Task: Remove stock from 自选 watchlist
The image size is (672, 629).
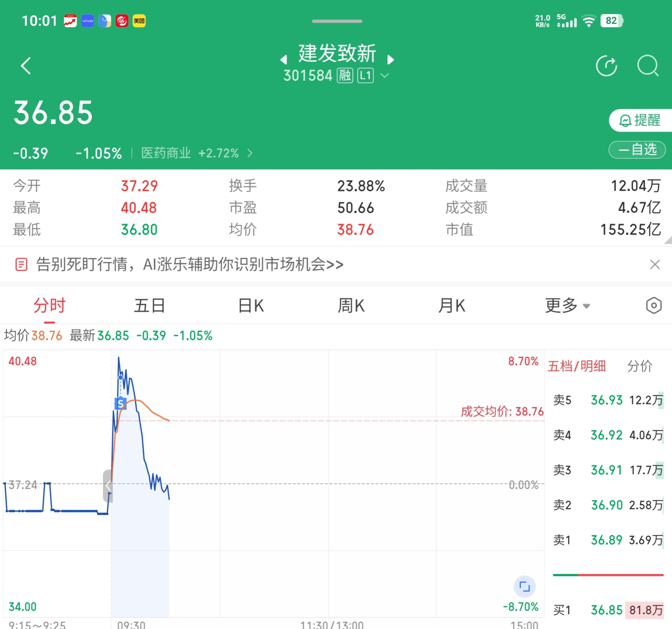Action: [x=637, y=150]
